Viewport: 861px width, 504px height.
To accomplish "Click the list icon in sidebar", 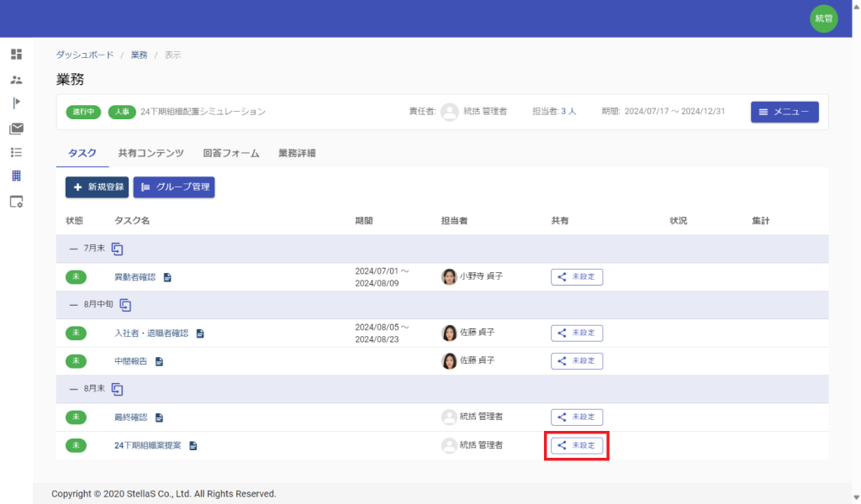I will (x=16, y=153).
